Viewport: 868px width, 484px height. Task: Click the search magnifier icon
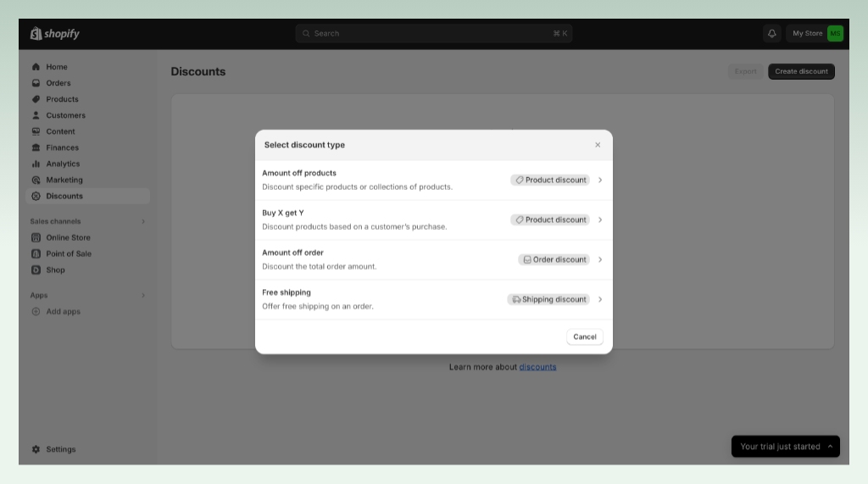tap(306, 34)
